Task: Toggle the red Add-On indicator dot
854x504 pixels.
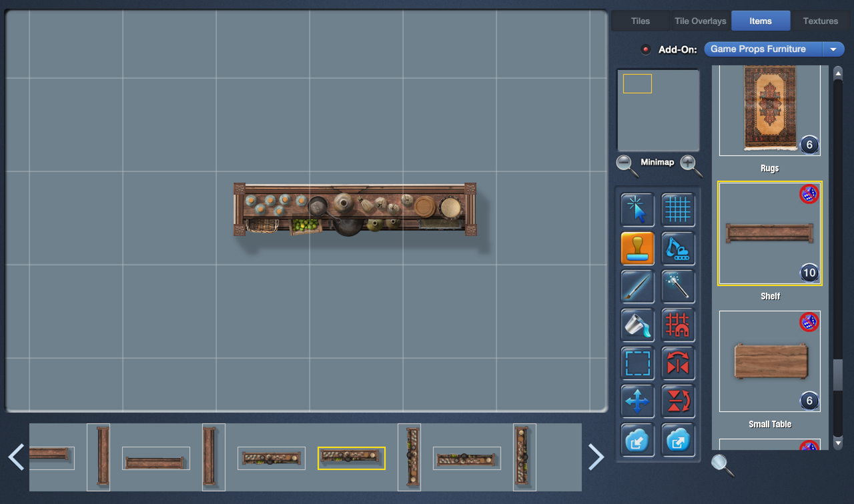Action: click(x=645, y=49)
